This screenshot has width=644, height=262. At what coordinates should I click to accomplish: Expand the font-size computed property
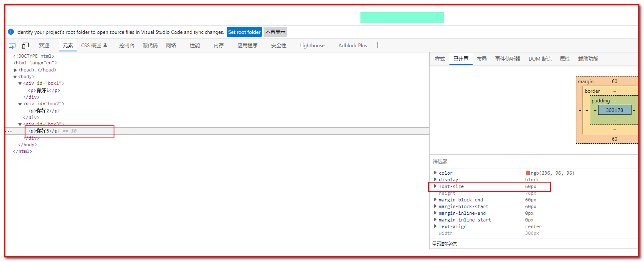(x=435, y=186)
